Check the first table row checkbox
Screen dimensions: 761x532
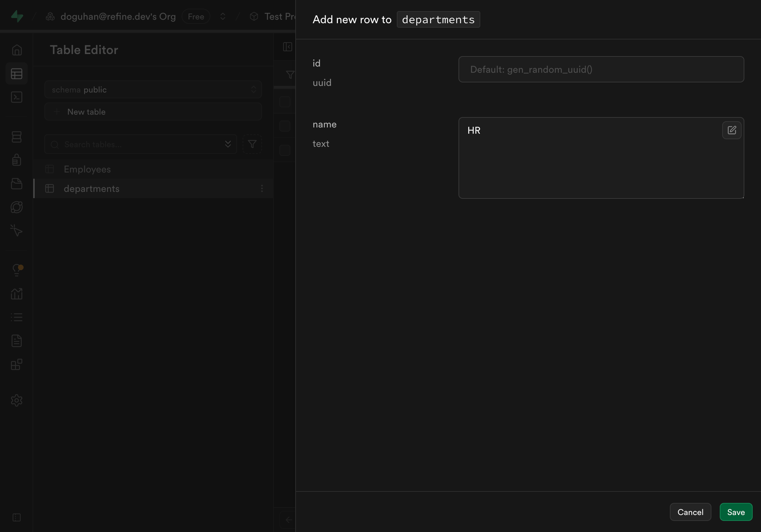click(285, 126)
